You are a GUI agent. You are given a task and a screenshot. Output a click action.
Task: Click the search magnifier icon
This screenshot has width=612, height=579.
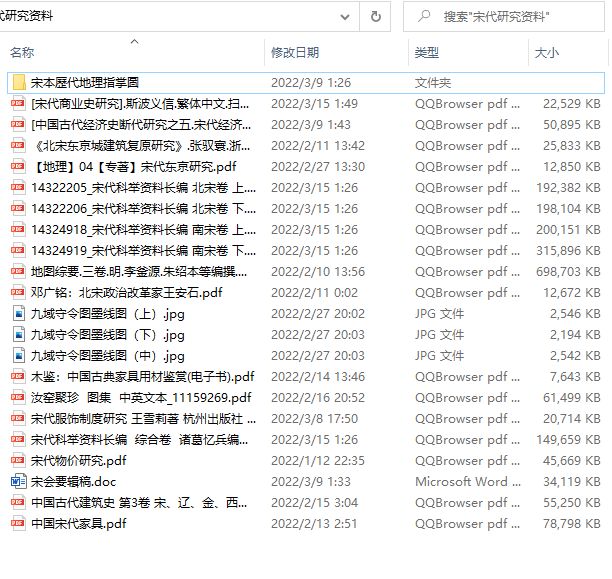click(x=424, y=16)
